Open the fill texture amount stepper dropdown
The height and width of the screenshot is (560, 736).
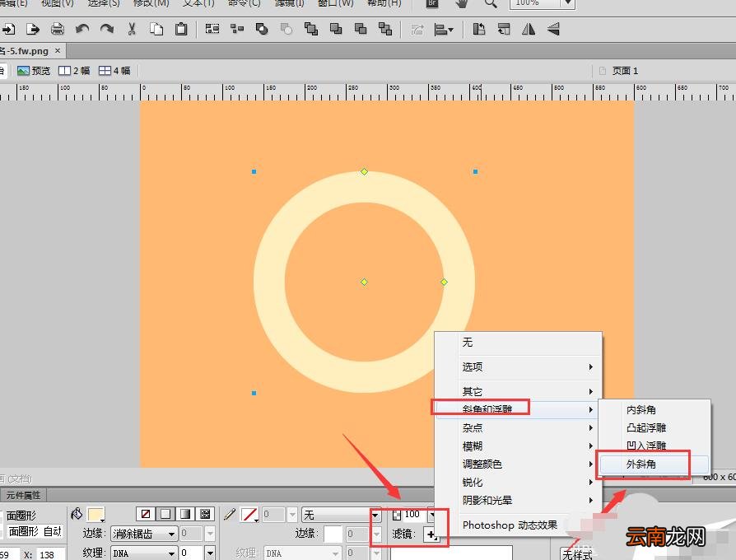[210, 553]
